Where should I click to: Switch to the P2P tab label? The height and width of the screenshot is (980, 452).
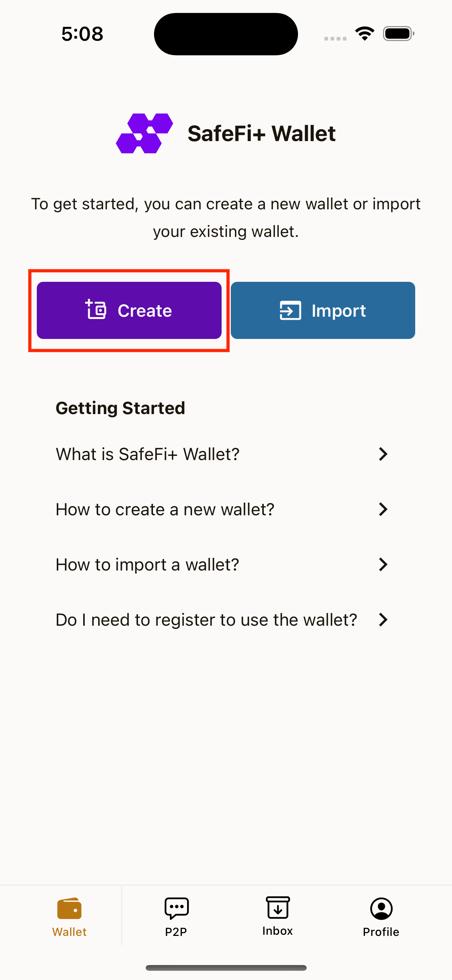point(176,932)
